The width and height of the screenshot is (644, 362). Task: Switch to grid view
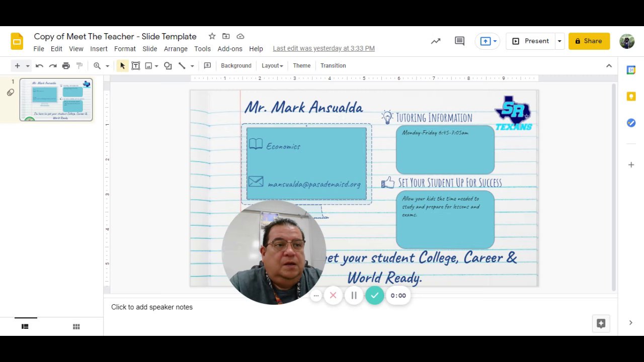coord(76,327)
